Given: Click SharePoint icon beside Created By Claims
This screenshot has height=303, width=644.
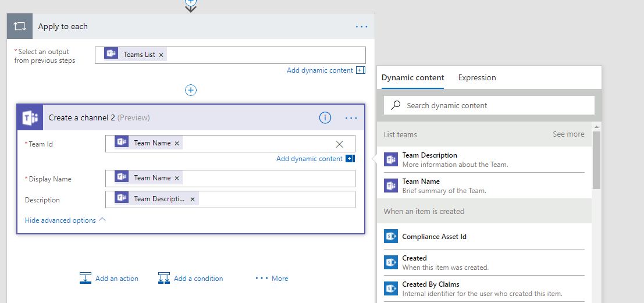Looking at the screenshot, I should coord(390,288).
